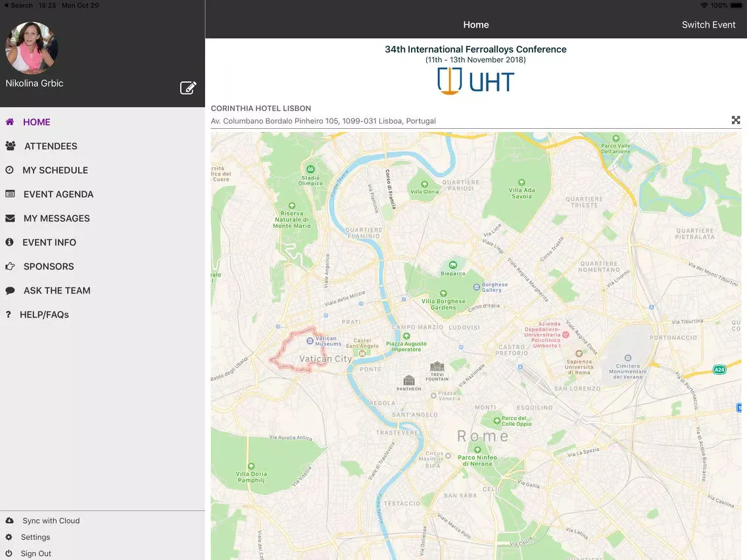
Task: Tap the Pantheon landmark on map
Action: (x=409, y=383)
